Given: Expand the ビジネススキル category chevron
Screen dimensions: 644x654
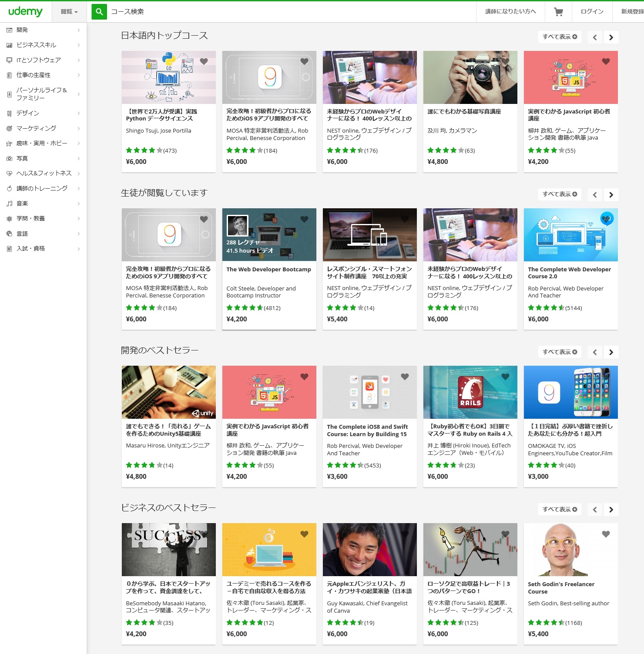Looking at the screenshot, I should pyautogui.click(x=79, y=45).
